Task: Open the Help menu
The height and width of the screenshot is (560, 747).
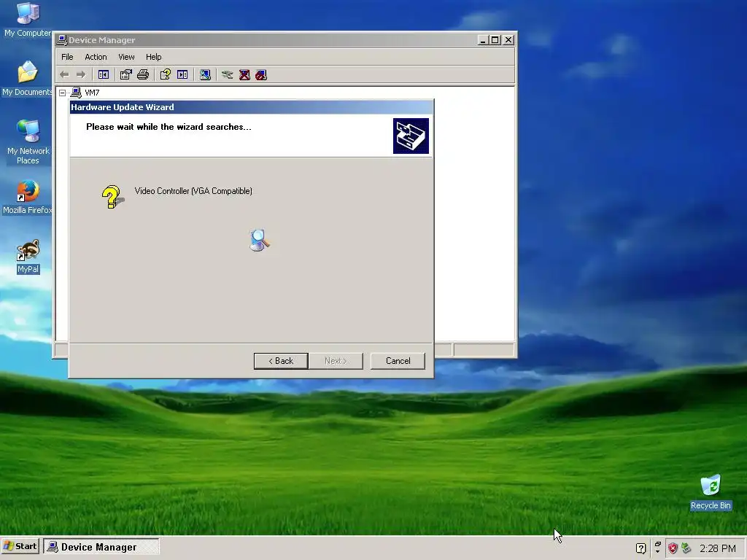Action: pyautogui.click(x=153, y=57)
